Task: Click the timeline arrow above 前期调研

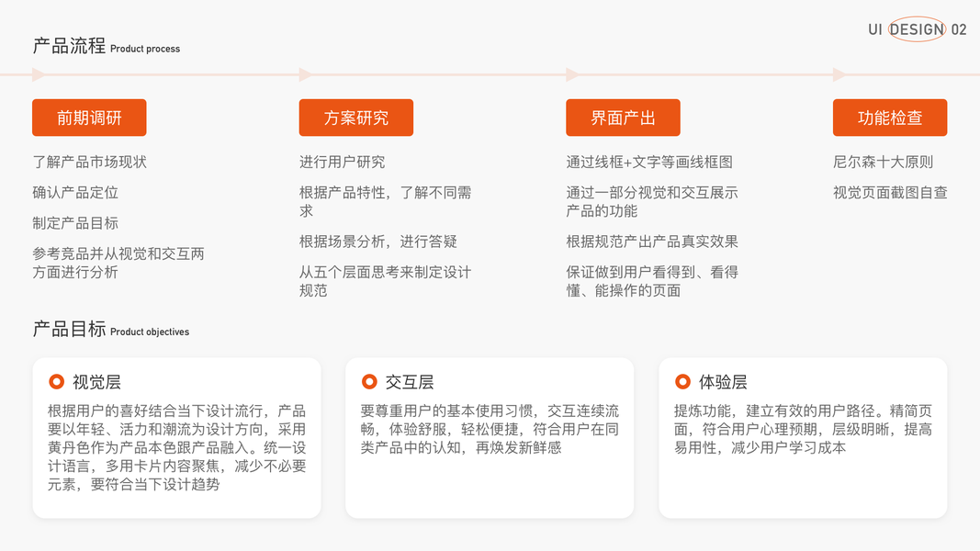Action: click(39, 75)
